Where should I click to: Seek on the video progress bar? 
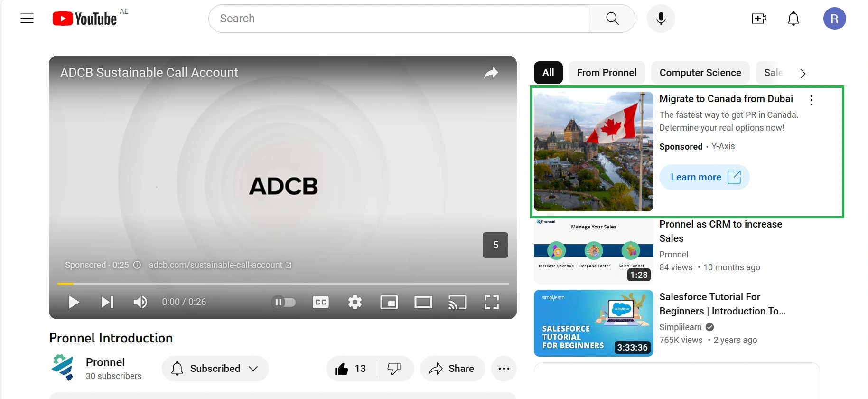tap(283, 284)
